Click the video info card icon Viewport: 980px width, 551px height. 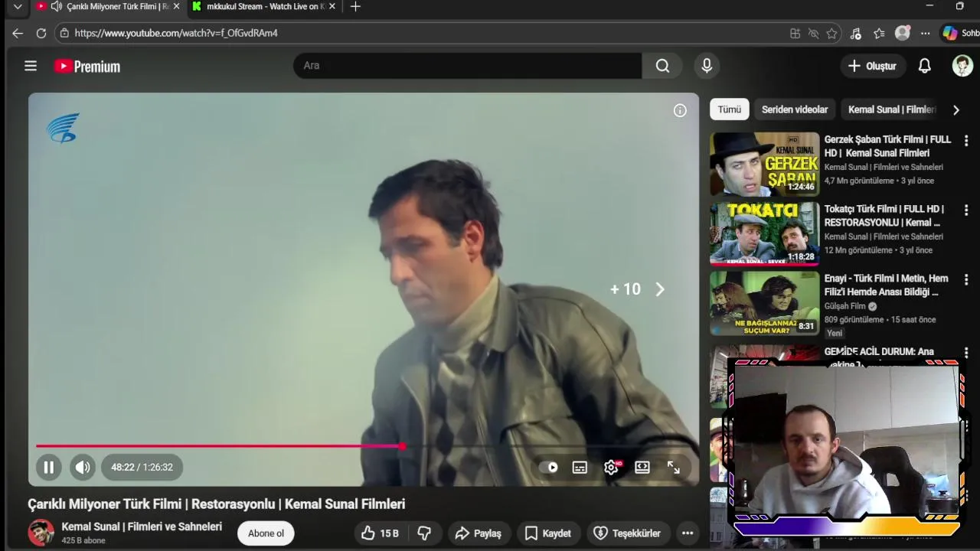(x=680, y=111)
